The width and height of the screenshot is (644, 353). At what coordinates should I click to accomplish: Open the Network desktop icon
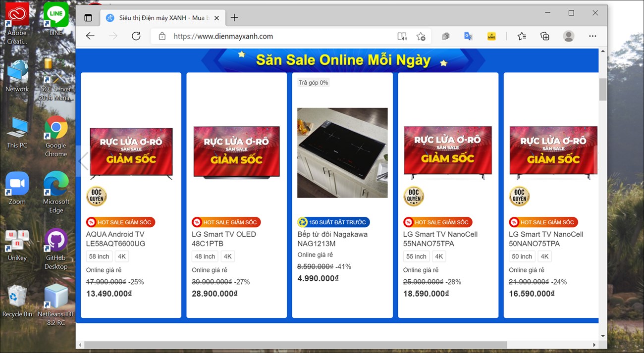(x=17, y=76)
